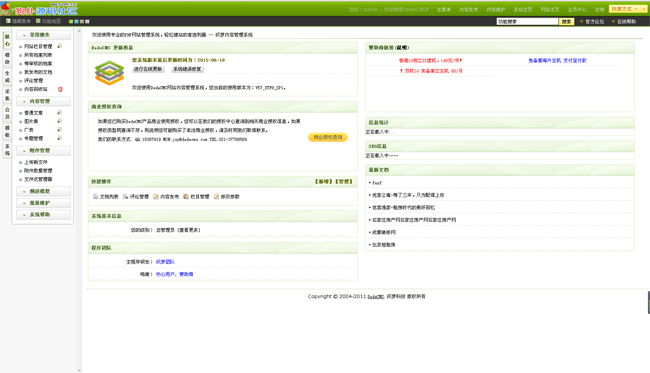
Task: Click the DedeCMS stacked-layers logo
Action: 109,73
